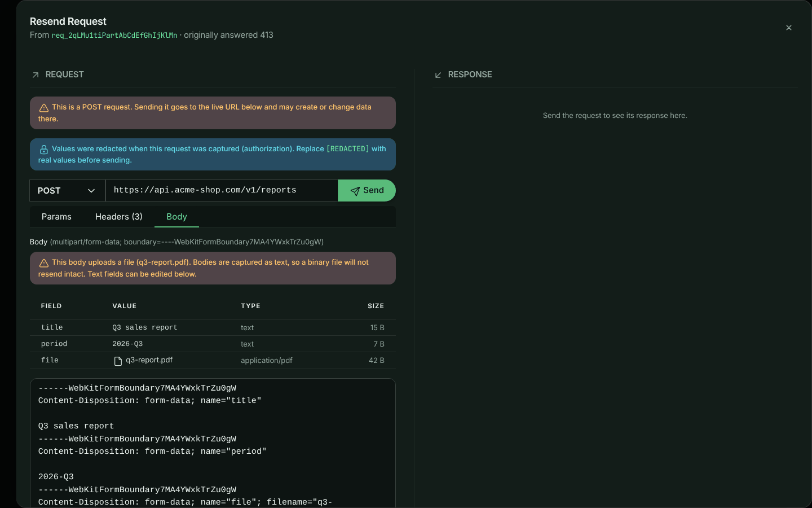Click the 'text' type in period row
Screen dimensions: 812x508
pos(247,344)
